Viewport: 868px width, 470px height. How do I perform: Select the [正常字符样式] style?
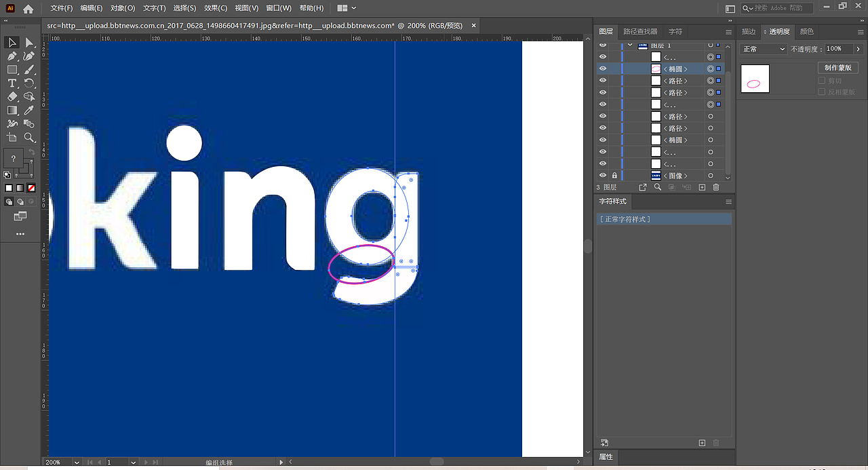click(664, 219)
